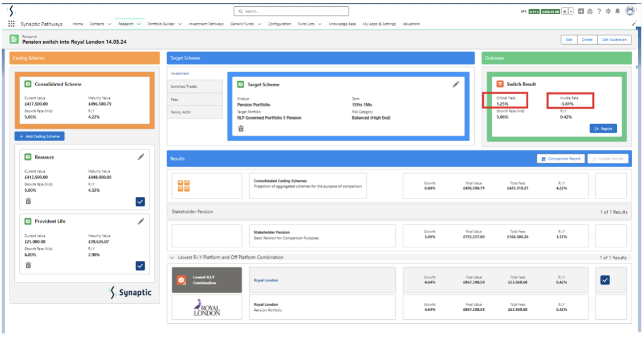The height and width of the screenshot is (338, 644).
Task: Focus the global Search field
Action: 291,11
